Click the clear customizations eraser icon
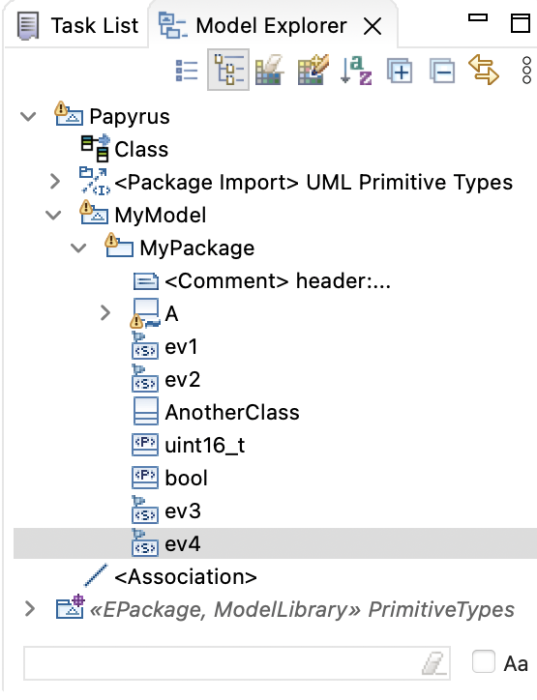 (x=270, y=70)
